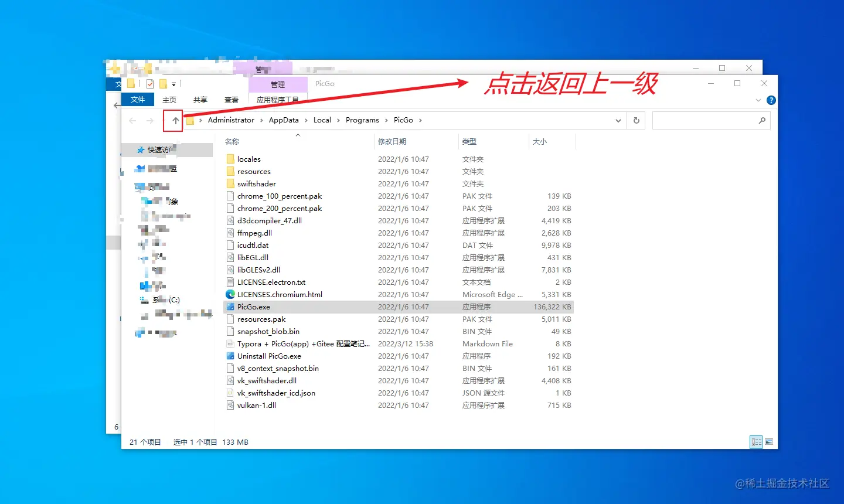
Task: Click the Refresh button beside address bar
Action: tap(637, 120)
